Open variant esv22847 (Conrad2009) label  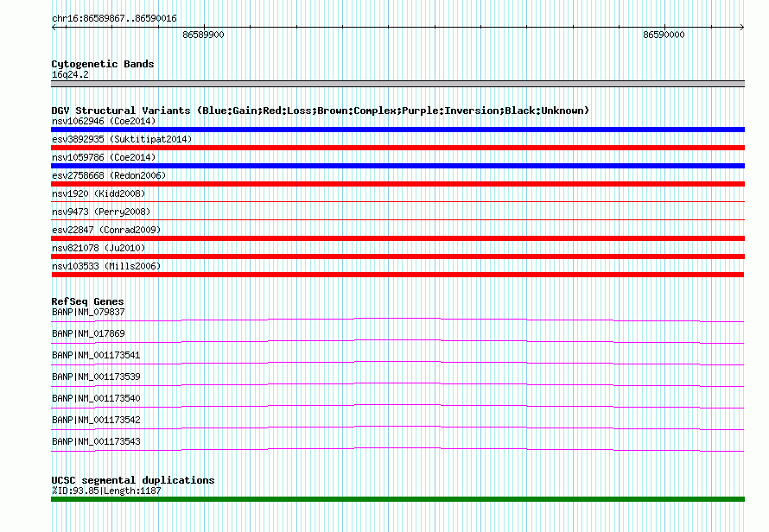pos(106,230)
